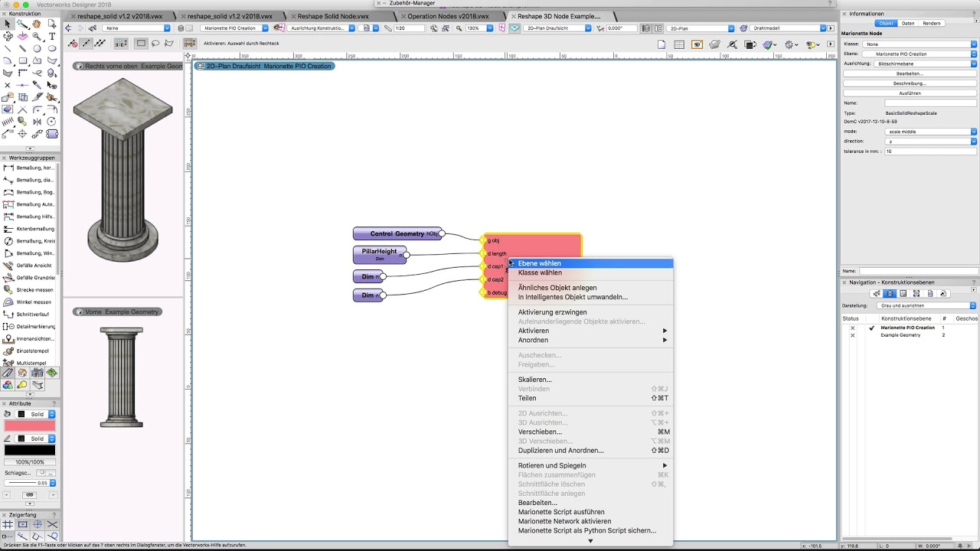
Task: Select the arrow Selection tool in Konstruktion palette
Action: click(8, 24)
